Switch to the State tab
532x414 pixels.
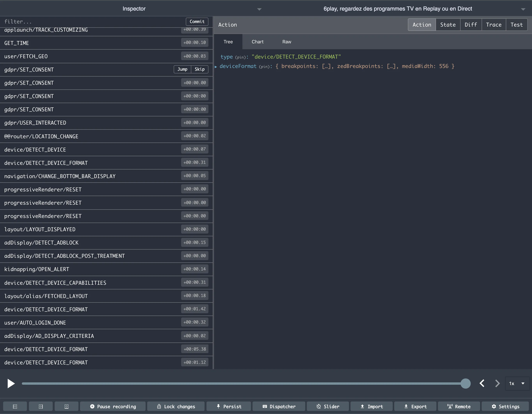448,25
